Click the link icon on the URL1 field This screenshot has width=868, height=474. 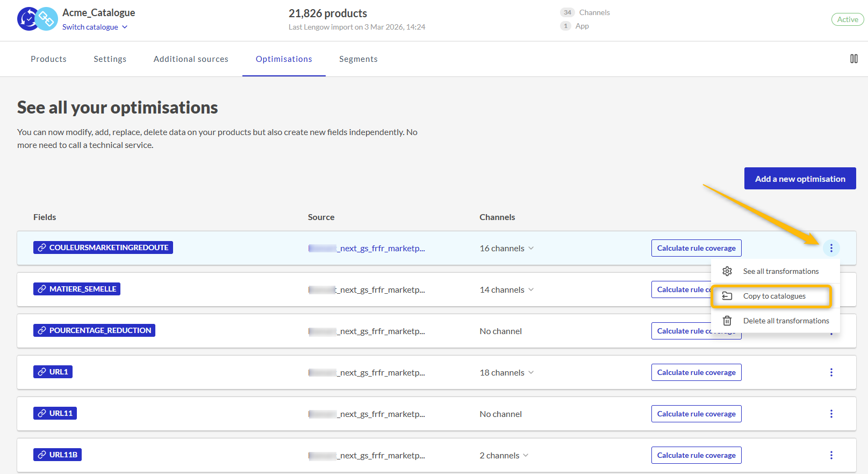[42, 372]
